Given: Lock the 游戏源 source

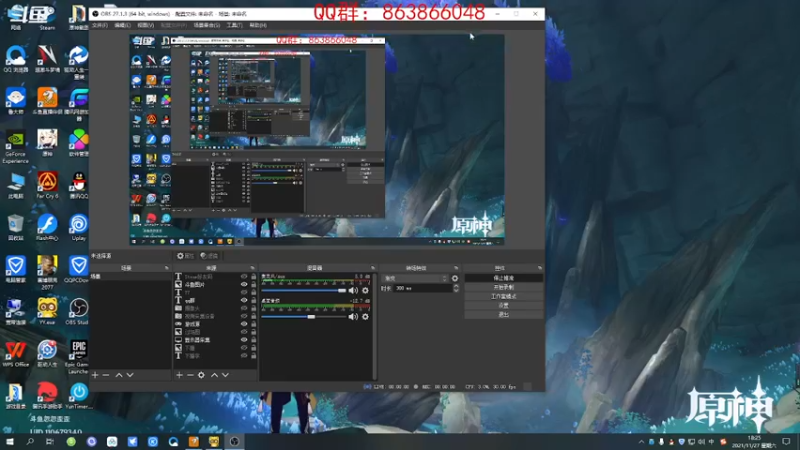Looking at the screenshot, I should pos(254,324).
